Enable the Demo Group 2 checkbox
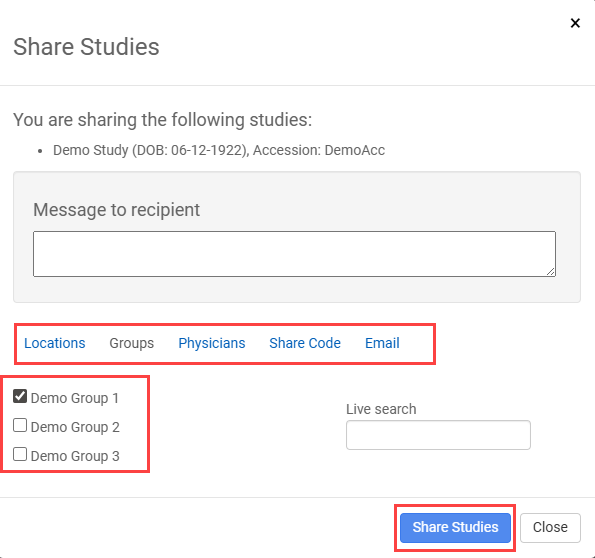 (x=20, y=425)
